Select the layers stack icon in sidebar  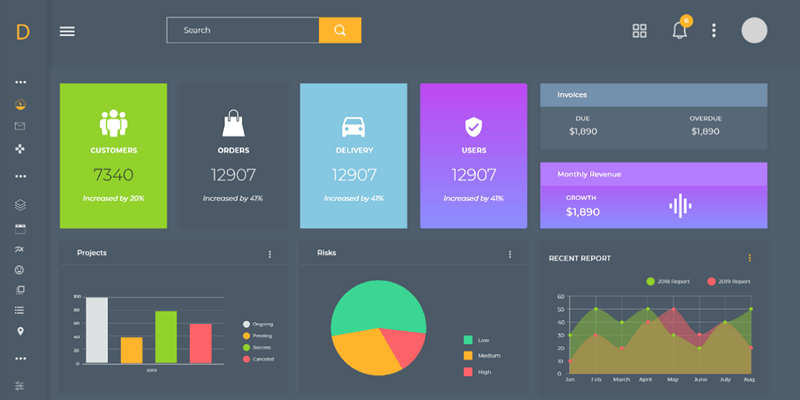tap(20, 205)
